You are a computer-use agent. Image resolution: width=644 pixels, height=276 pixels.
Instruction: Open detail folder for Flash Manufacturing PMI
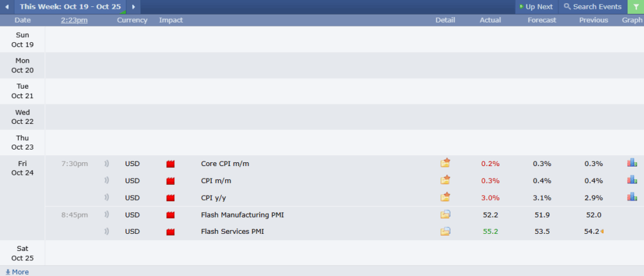(x=445, y=215)
